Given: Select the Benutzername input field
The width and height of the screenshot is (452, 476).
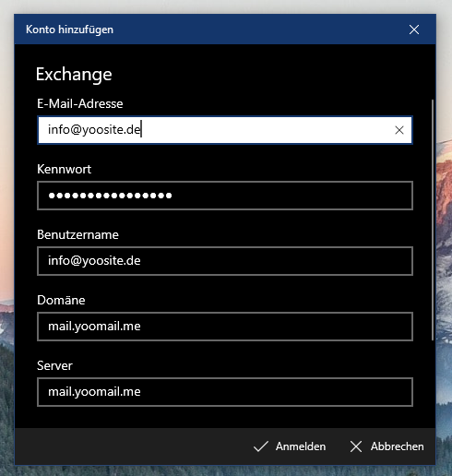Looking at the screenshot, I should [x=225, y=261].
